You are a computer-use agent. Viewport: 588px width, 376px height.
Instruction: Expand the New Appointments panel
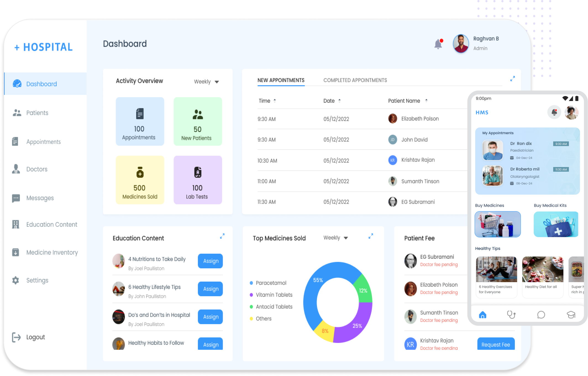point(512,79)
